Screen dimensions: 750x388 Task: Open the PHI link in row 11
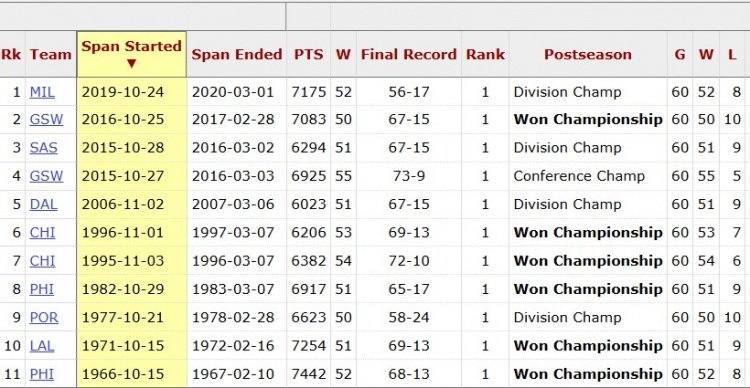pyautogui.click(x=42, y=374)
